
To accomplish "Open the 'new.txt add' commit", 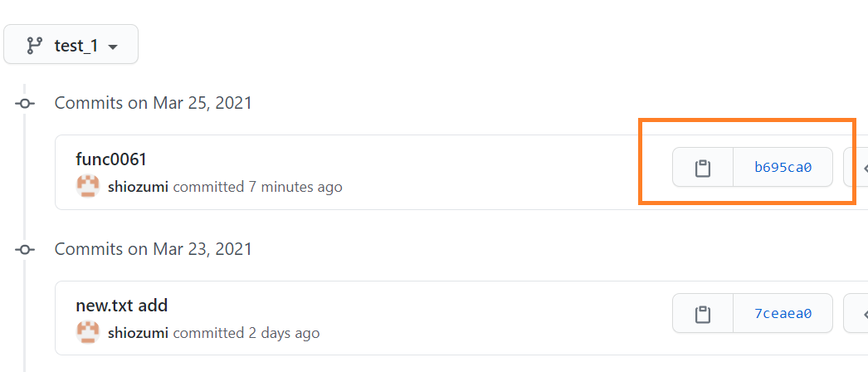I will [x=121, y=306].
